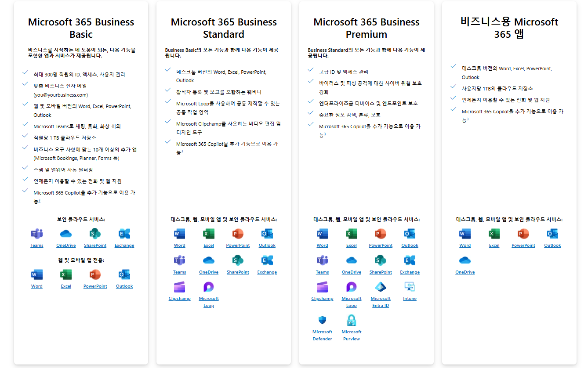Follow the Microsoft Entra ID text link
Image resolution: width=588 pixels, height=368 pixels.
[x=381, y=302]
